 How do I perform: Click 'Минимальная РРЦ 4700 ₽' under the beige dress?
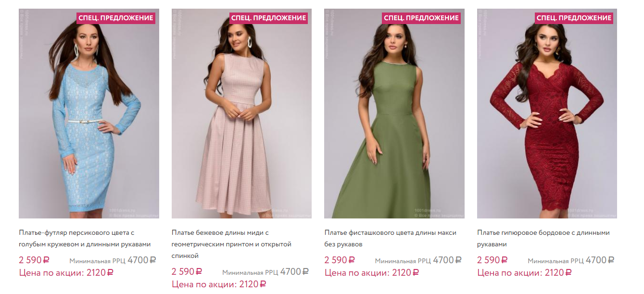[x=265, y=272]
